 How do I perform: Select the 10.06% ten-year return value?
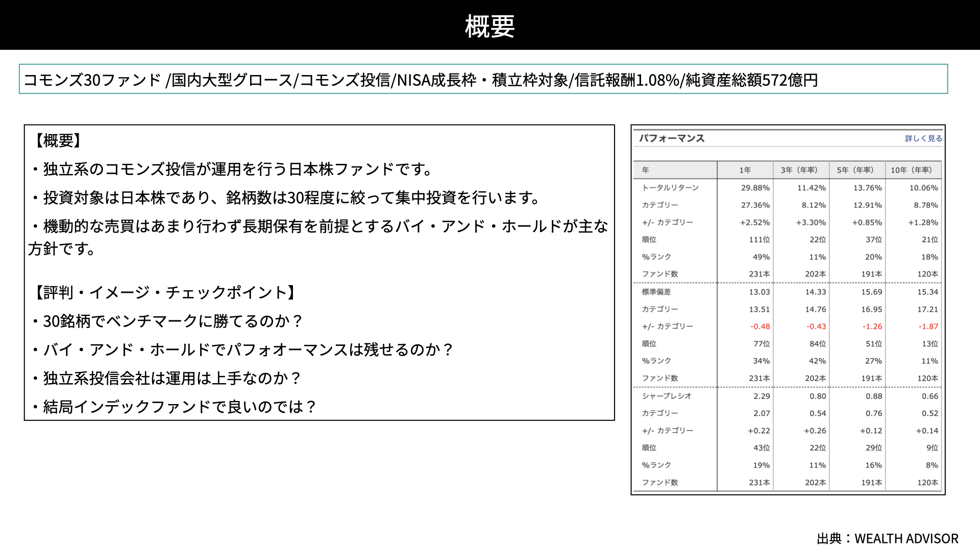(924, 188)
